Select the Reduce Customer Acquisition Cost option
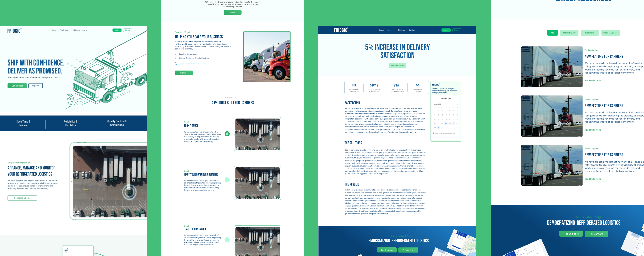The height and width of the screenshot is (256, 644). (176, 58)
